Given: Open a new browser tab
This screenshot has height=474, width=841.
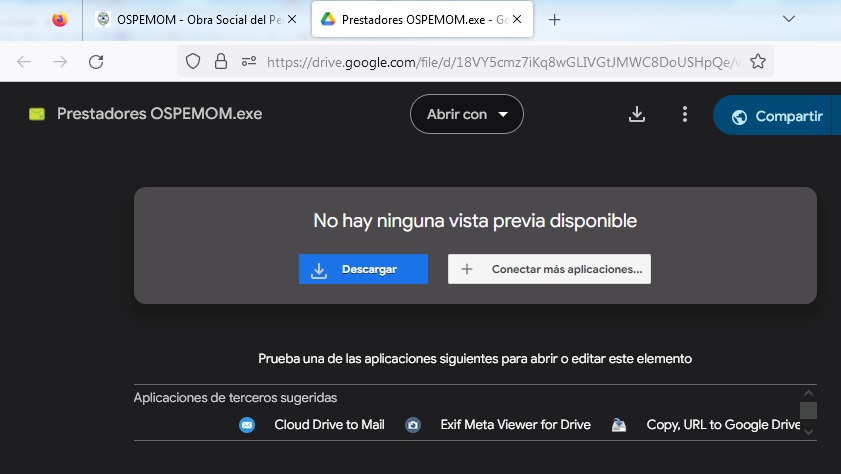Looking at the screenshot, I should (555, 19).
